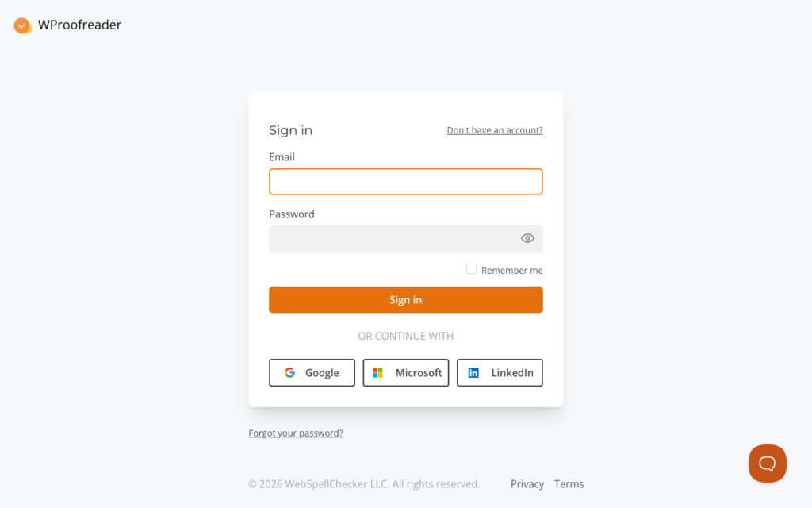Open the "Don't have an account?" link

coord(495,130)
